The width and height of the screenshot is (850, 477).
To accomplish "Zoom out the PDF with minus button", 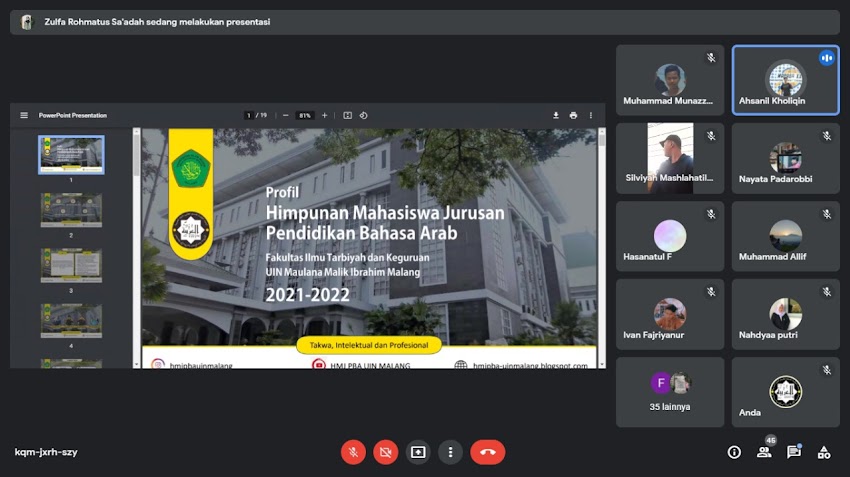I will click(286, 115).
